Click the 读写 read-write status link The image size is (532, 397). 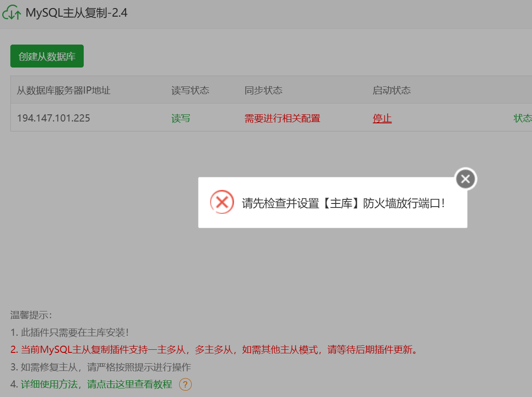(181, 118)
